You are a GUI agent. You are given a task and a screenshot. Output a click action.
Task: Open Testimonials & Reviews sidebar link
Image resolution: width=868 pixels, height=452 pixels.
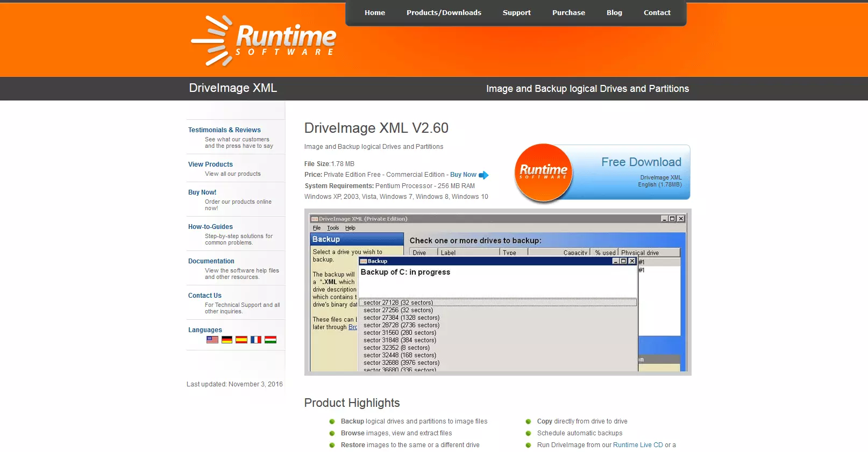coord(224,130)
